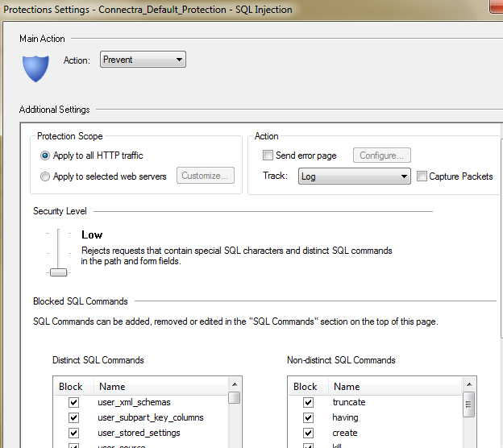Image resolution: width=503 pixels, height=448 pixels.
Task: Click the Non-distinct SQL Commands scrollbar thumb
Action: pos(469,404)
